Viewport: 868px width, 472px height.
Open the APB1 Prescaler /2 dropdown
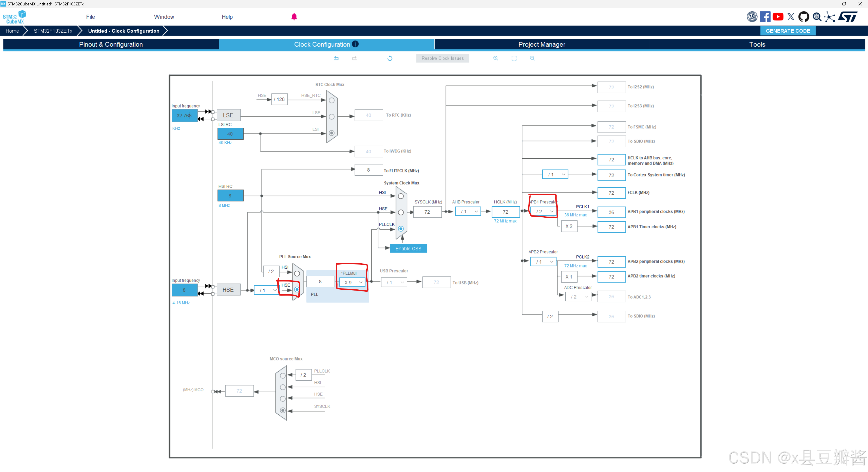tap(543, 212)
